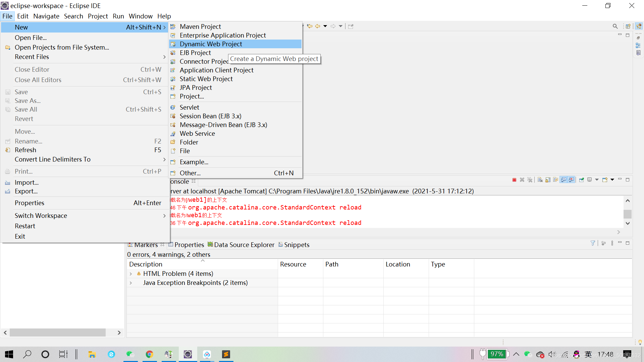Open back history dropdown arrow
This screenshot has width=644, height=362.
[325, 26]
